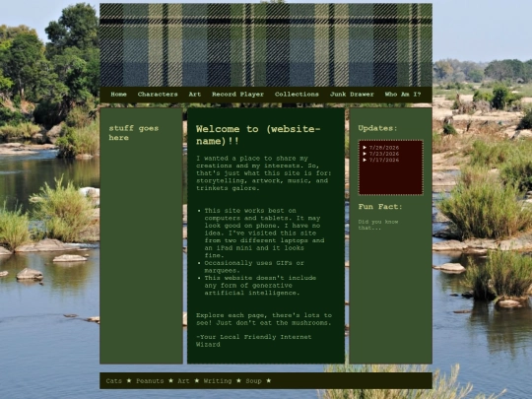Click 'Soup' in the footer marquee

click(x=253, y=381)
